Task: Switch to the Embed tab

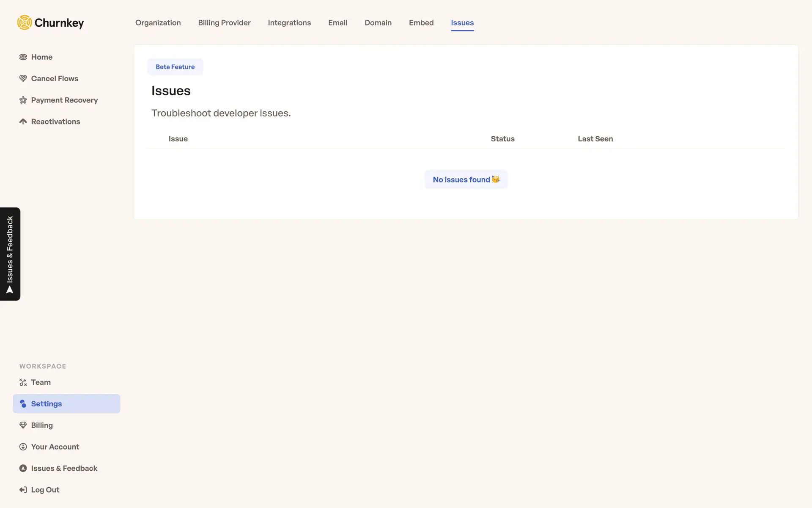Action: tap(421, 23)
